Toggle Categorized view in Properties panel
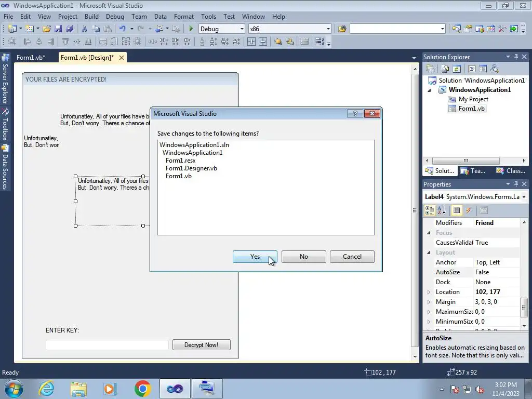532x399 pixels. point(430,210)
